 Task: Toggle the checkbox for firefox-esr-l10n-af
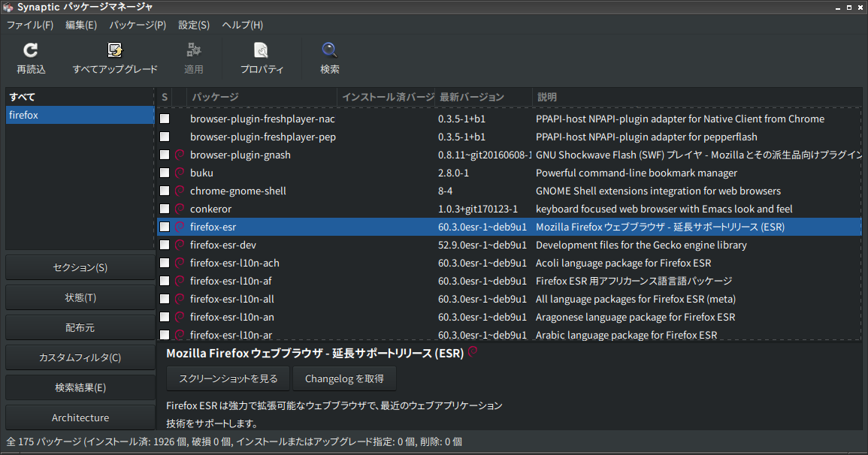(165, 281)
